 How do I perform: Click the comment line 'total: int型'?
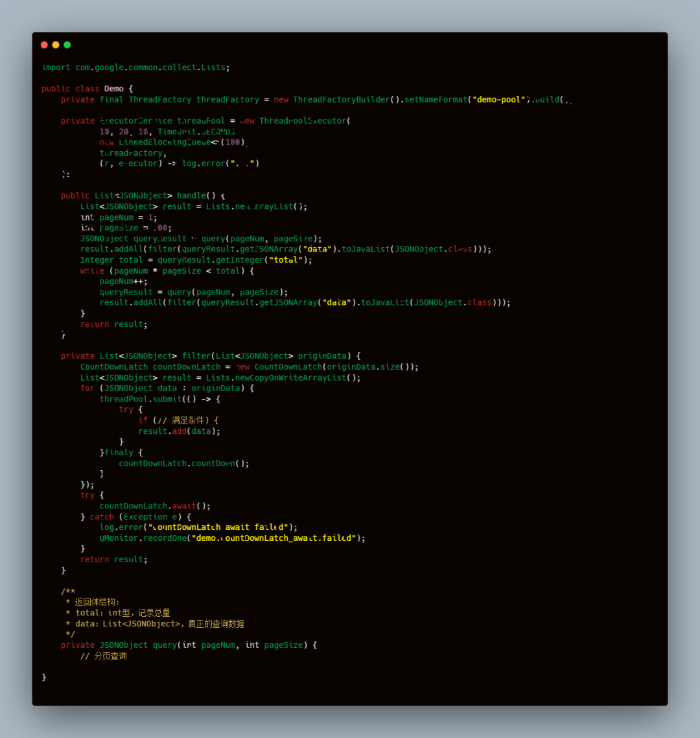tap(117, 613)
